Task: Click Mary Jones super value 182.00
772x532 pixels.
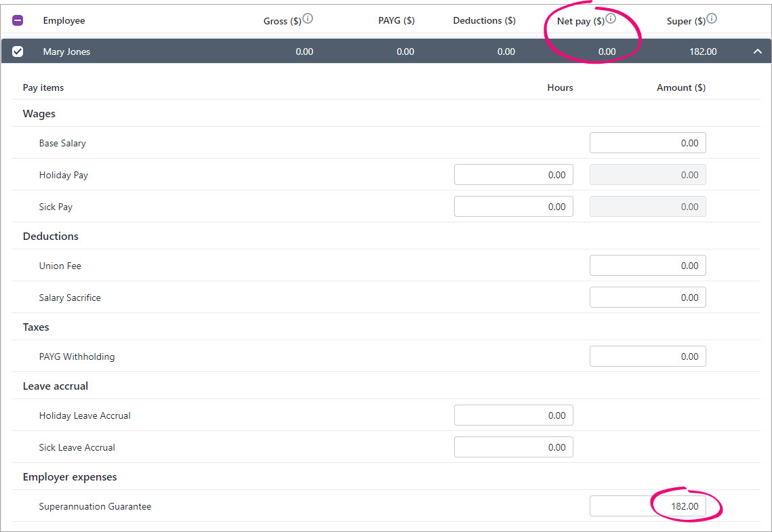Action: 703,52
